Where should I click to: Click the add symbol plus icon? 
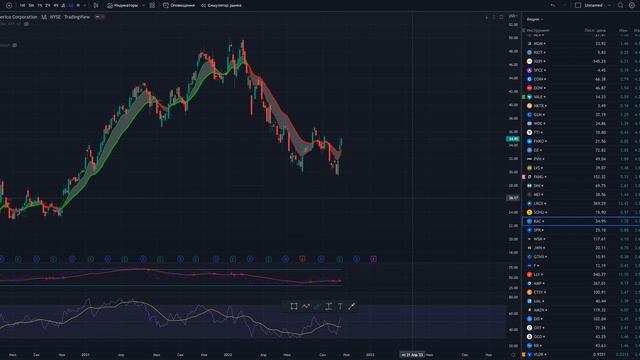point(9,5)
